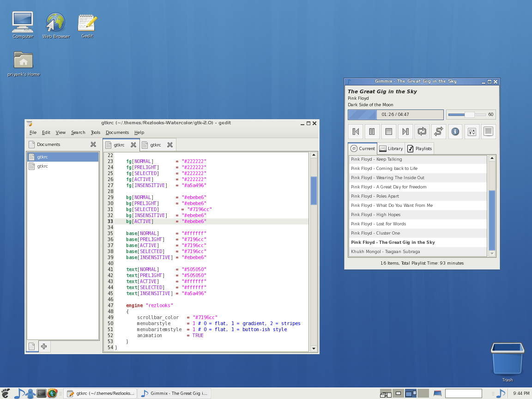Launch terminal from panel launcher
This screenshot has height=399, width=532.
tap(42, 393)
